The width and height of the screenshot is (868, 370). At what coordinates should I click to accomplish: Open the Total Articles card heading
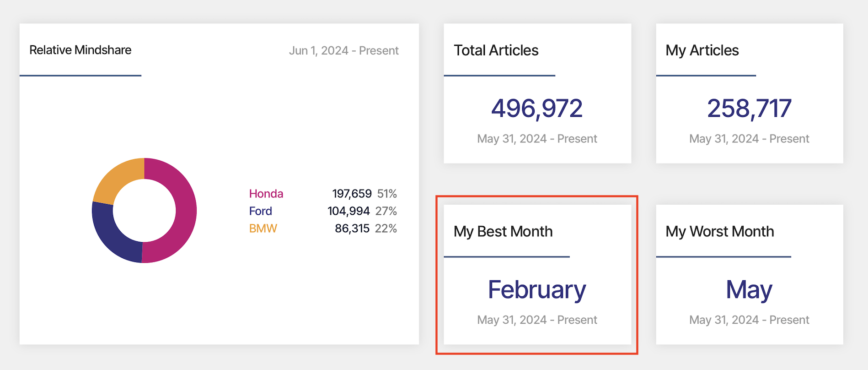[496, 50]
